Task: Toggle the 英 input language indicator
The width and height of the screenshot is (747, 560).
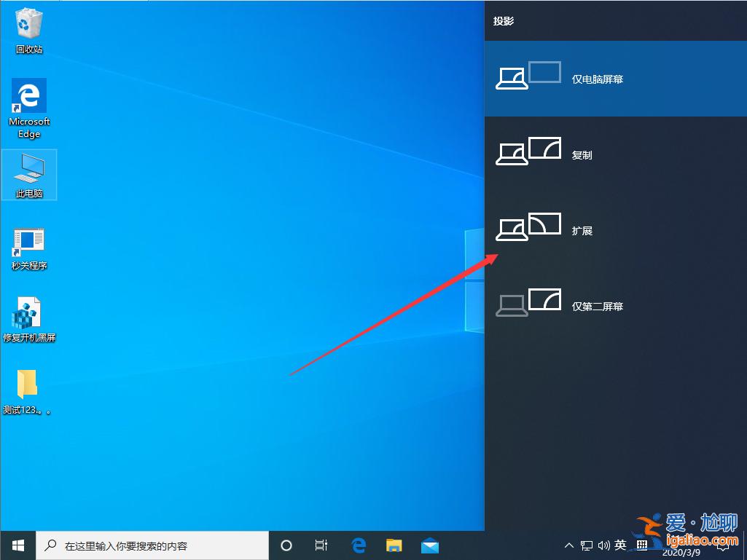Action: tap(620, 544)
